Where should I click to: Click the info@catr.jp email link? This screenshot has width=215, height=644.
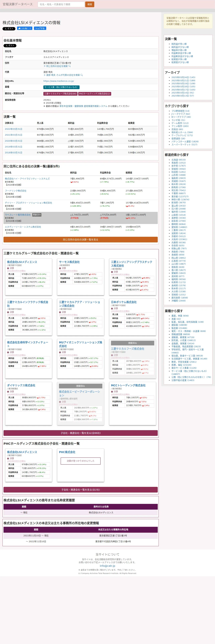(x=107, y=566)
